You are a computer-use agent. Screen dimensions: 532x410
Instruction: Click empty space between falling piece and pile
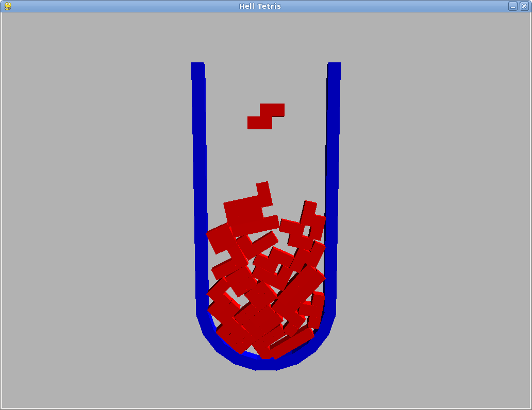265,155
